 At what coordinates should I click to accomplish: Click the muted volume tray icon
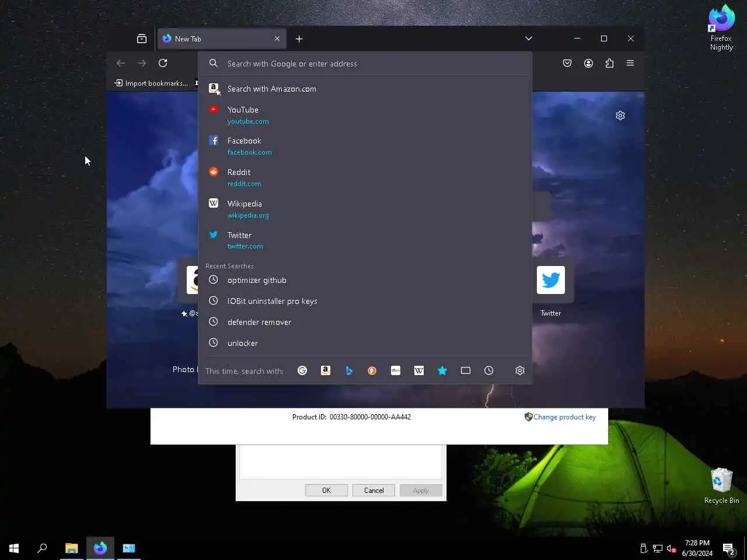click(x=671, y=548)
